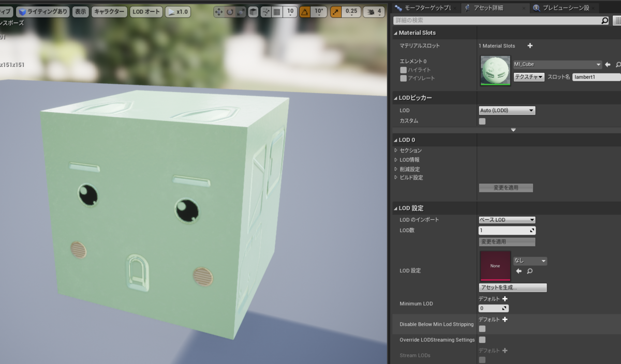Image resolution: width=621 pixels, height=364 pixels.
Task: Click the MI_Cube material thumbnail
Action: (495, 70)
